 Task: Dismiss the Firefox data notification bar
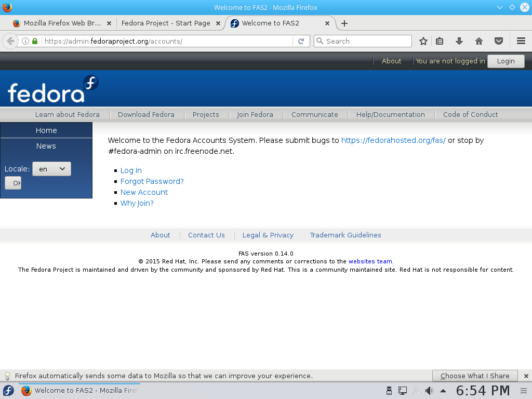(526, 376)
